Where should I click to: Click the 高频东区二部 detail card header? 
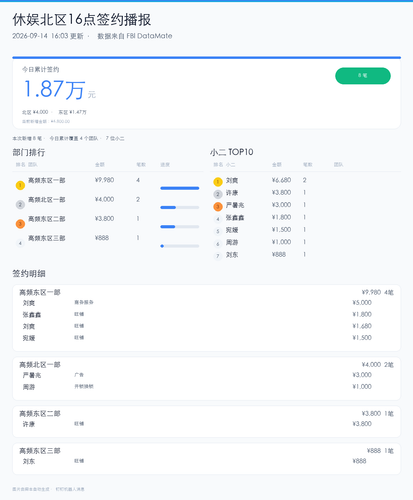[x=40, y=414]
